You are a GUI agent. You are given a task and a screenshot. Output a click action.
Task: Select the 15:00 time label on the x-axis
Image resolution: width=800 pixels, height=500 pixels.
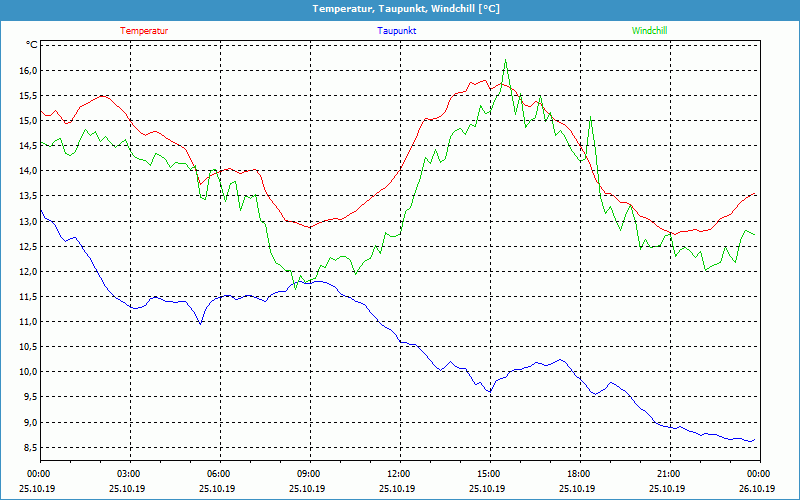point(489,474)
